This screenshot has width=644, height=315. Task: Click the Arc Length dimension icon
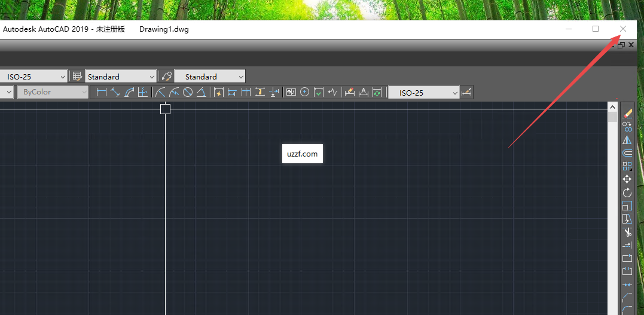[129, 92]
